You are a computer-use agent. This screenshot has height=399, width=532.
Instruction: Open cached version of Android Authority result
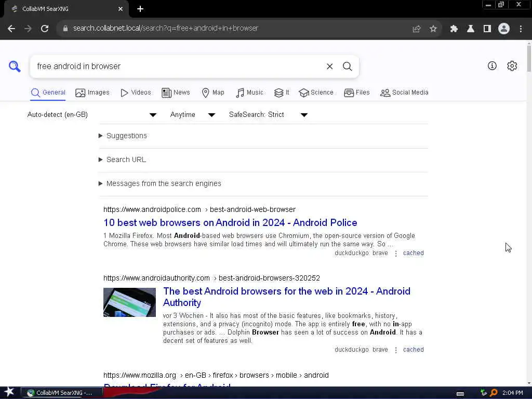coord(413,350)
